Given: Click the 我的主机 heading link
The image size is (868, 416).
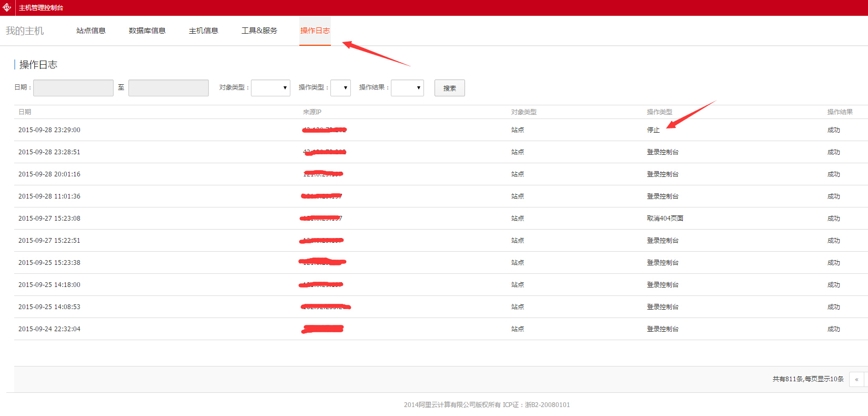Looking at the screenshot, I should tap(25, 31).
